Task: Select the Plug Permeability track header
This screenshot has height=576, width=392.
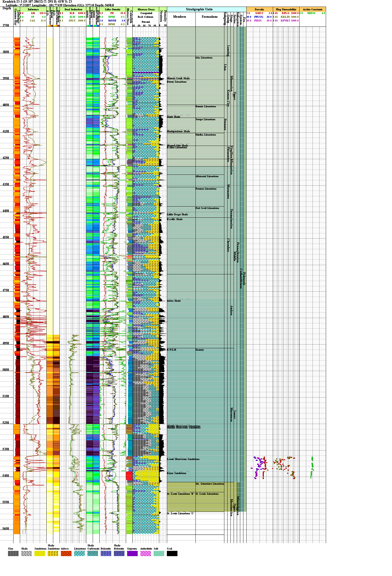Action: click(286, 9)
